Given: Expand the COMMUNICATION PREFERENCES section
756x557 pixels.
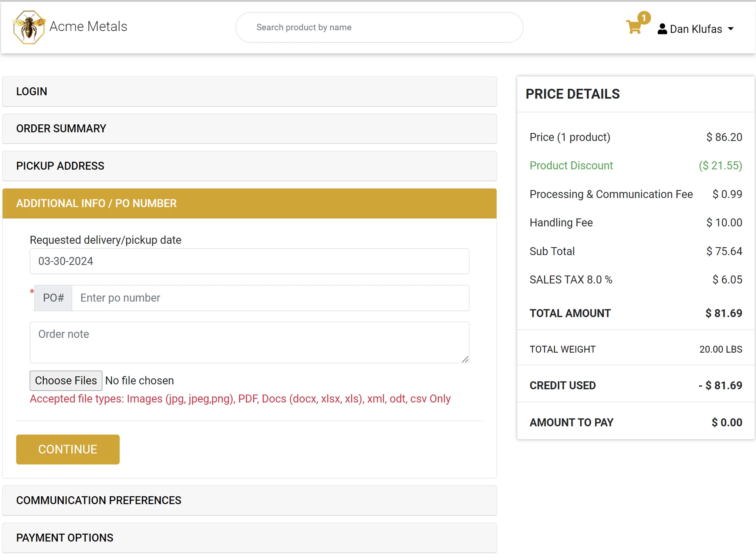Looking at the screenshot, I should tap(249, 500).
